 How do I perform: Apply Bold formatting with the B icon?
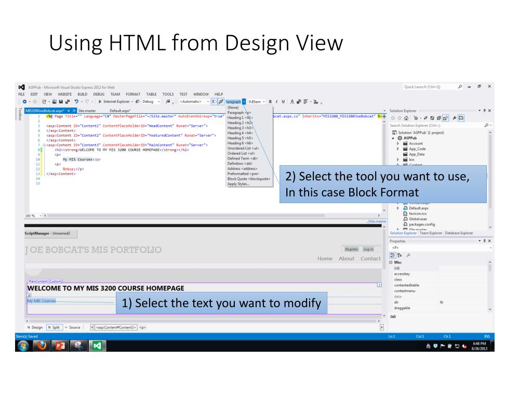coord(270,101)
